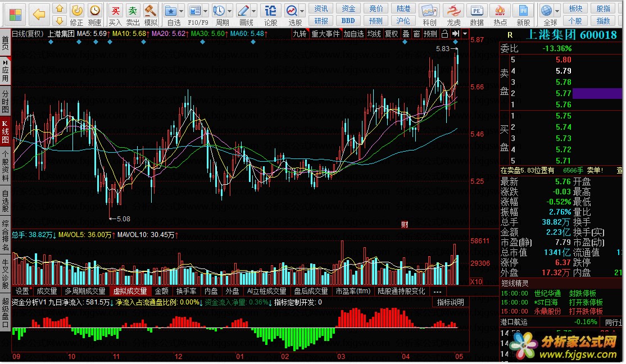The height and width of the screenshot is (364, 626).
Task: Open the 新股 IPO icon
Action: (523, 15)
